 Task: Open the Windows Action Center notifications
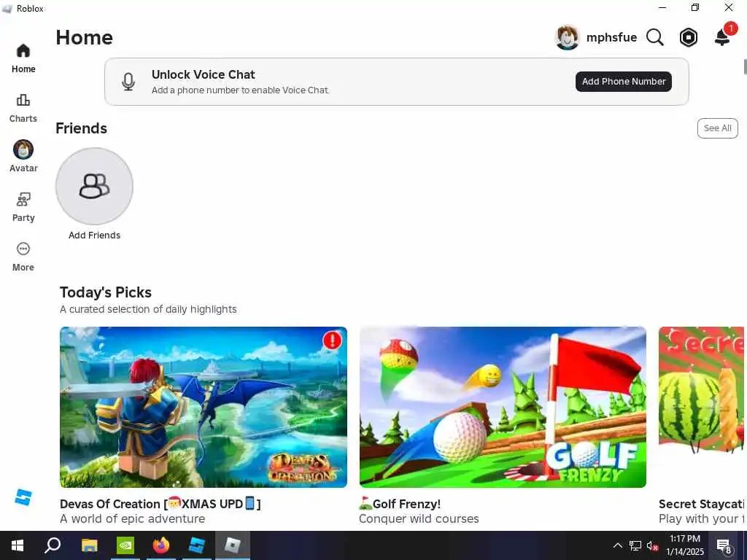[x=724, y=545]
